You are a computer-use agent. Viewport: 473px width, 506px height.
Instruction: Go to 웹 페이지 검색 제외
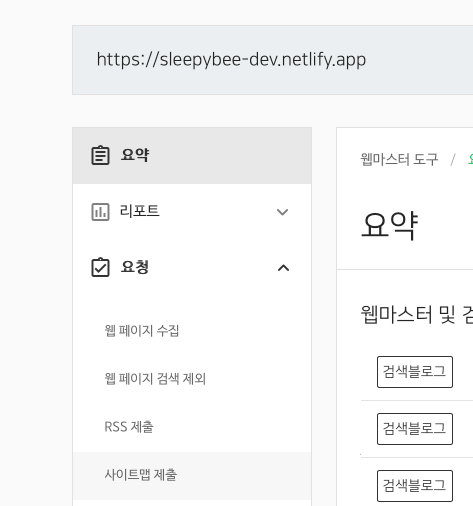[x=155, y=379]
